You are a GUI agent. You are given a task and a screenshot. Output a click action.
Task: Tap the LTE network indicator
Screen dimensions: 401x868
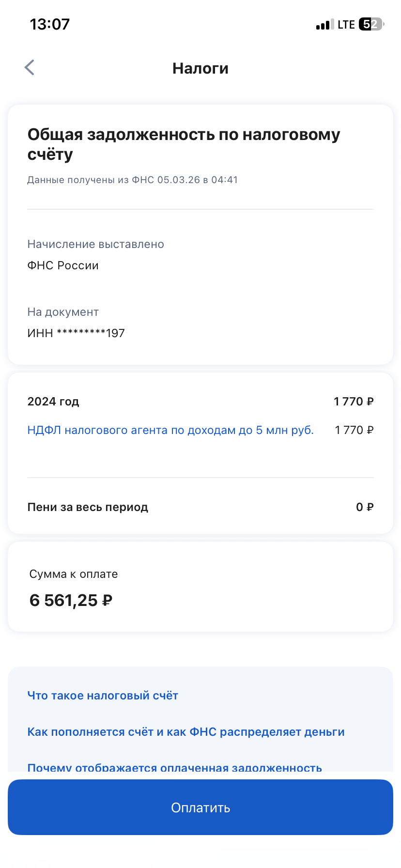tap(346, 25)
